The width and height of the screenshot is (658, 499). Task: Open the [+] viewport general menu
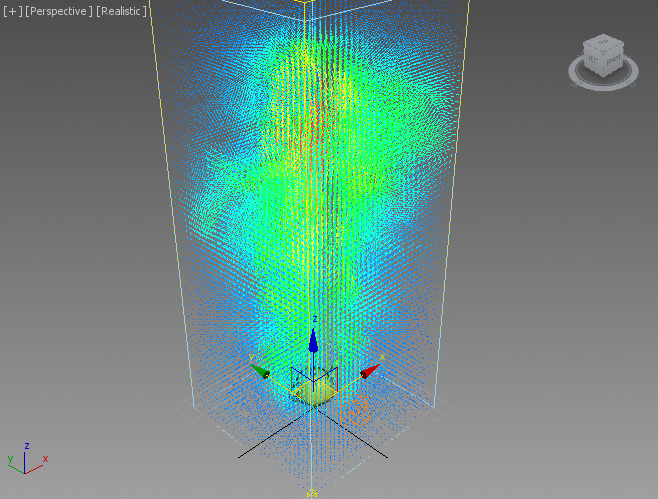click(12, 11)
